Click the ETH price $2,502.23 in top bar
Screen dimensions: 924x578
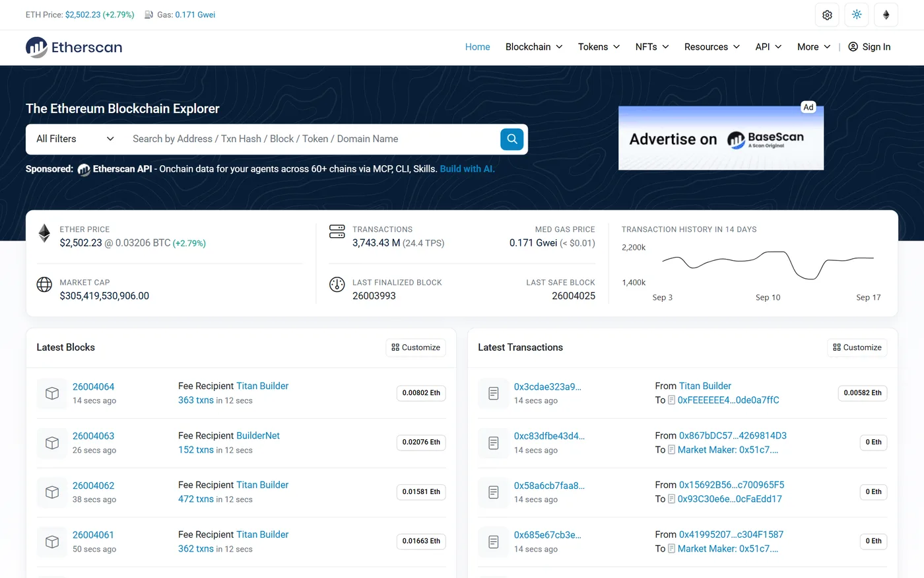82,15
